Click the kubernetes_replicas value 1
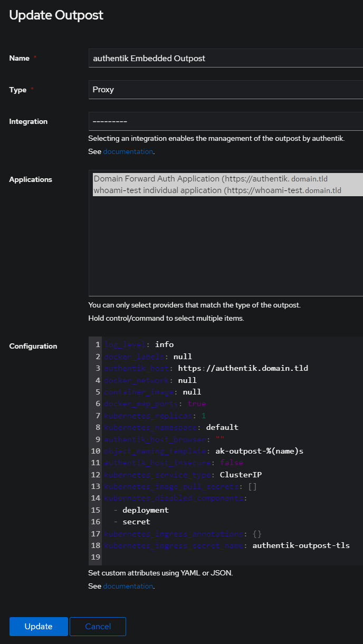Viewport: 363px width, 644px height. click(x=204, y=416)
